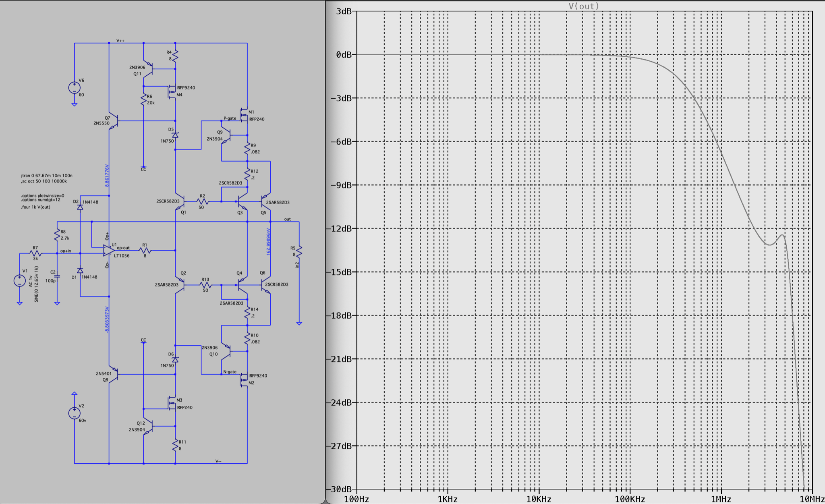Click the 100Hz label on frequency axis

coord(357,499)
